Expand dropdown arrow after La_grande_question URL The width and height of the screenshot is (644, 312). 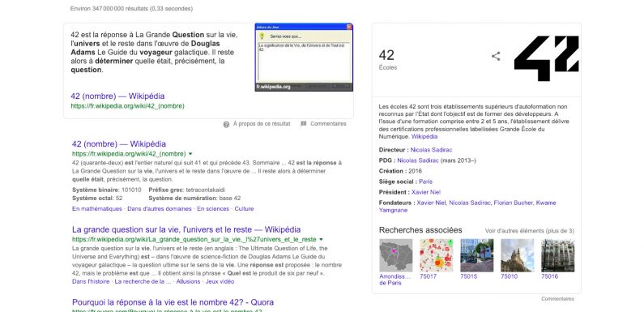321,239
